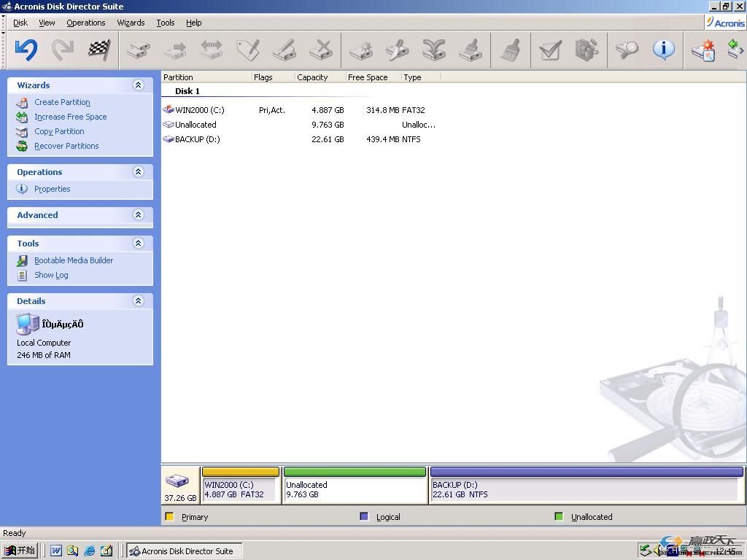Viewport: 747px width, 560px height.
Task: Launch Internet Explorer from quick launch bar
Action: tap(89, 551)
